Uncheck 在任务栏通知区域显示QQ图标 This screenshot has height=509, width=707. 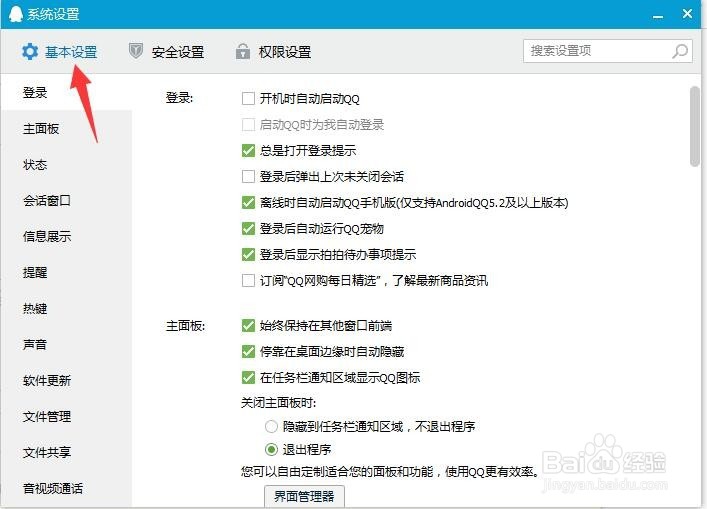248,377
